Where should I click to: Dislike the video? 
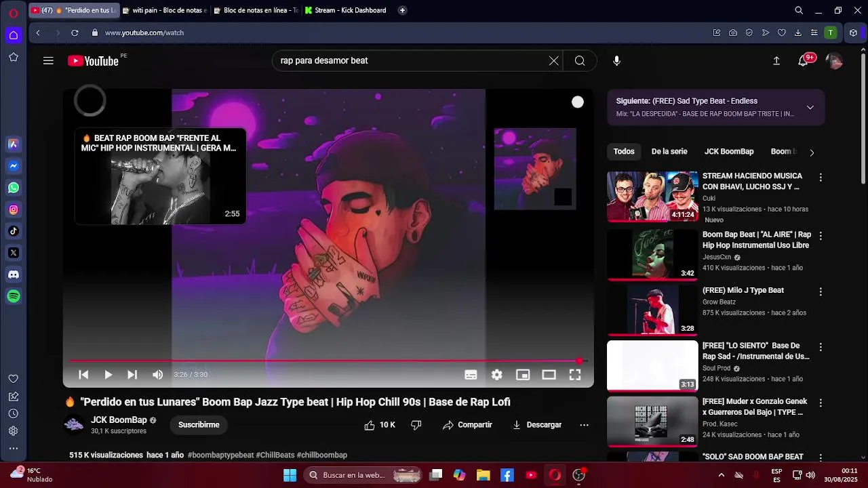pyautogui.click(x=416, y=425)
